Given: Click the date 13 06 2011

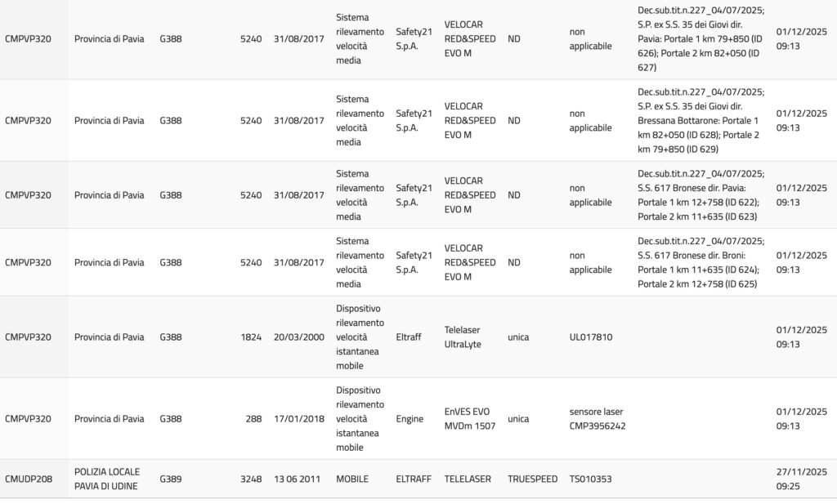Looking at the screenshot, I should [x=298, y=479].
